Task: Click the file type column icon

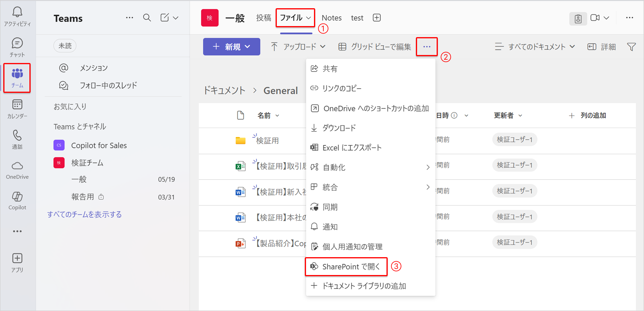Action: (x=240, y=115)
